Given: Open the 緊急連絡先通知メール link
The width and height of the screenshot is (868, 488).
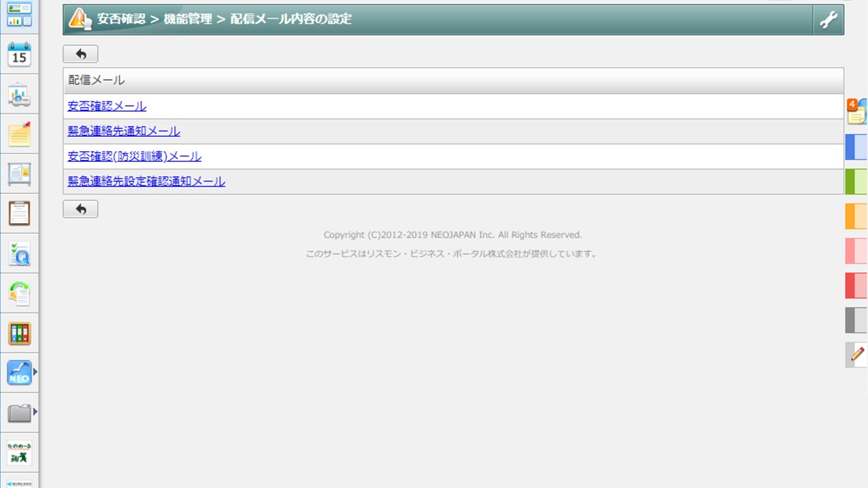Looking at the screenshot, I should pos(124,131).
